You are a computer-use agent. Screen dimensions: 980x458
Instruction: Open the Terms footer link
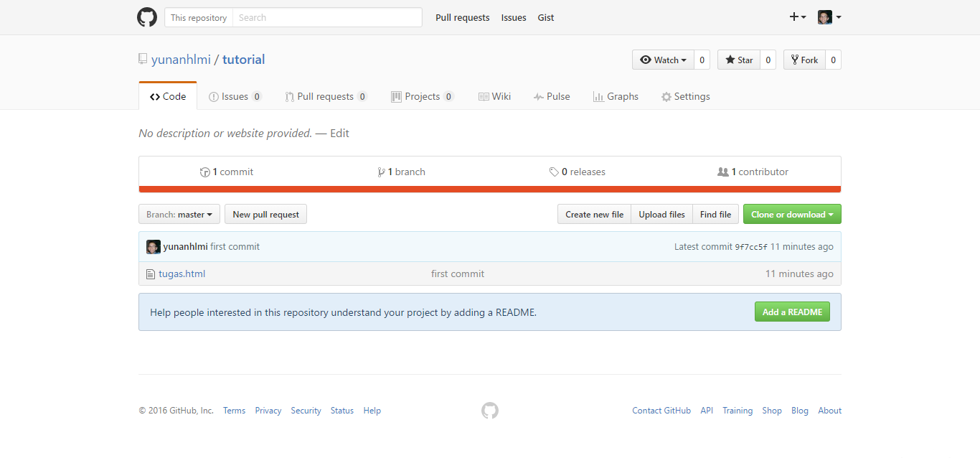(x=234, y=411)
